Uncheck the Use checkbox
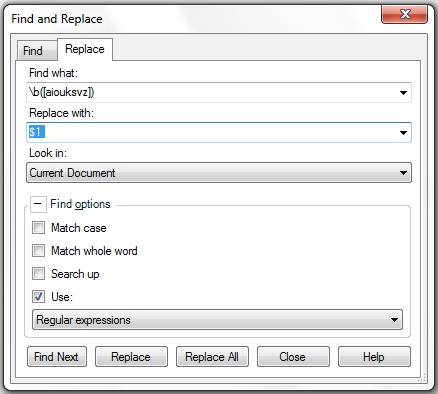 (x=38, y=296)
